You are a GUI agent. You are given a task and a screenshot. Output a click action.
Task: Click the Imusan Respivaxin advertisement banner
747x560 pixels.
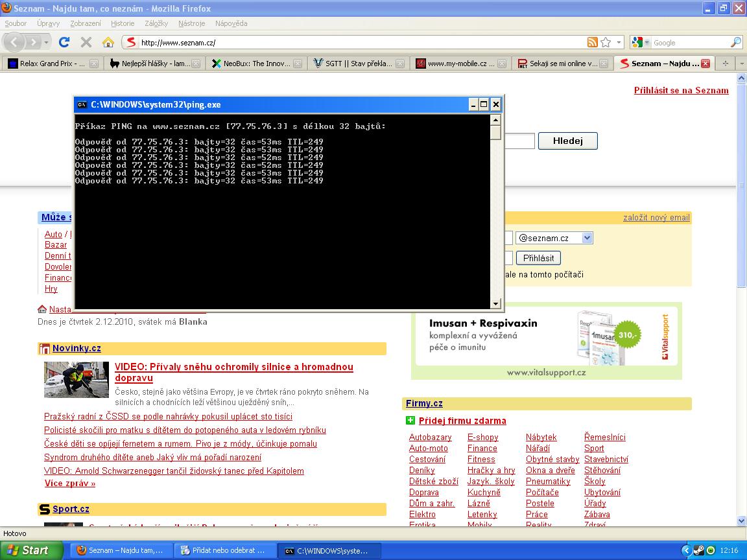click(x=546, y=341)
